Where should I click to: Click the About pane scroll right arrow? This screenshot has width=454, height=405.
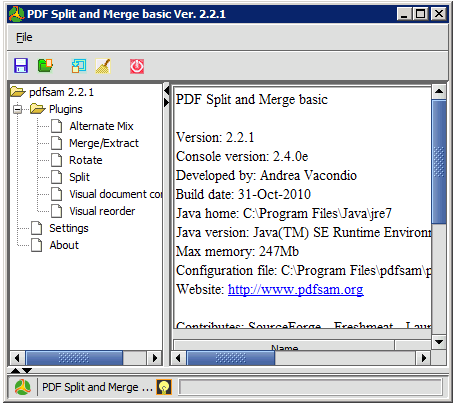(x=423, y=358)
